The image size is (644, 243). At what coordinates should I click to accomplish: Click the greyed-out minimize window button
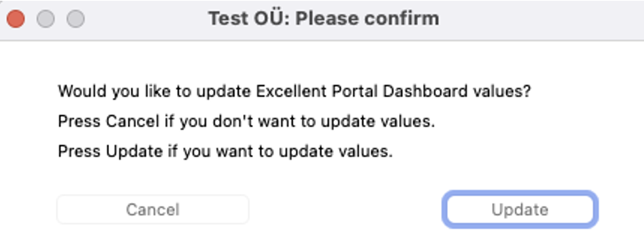tap(46, 19)
